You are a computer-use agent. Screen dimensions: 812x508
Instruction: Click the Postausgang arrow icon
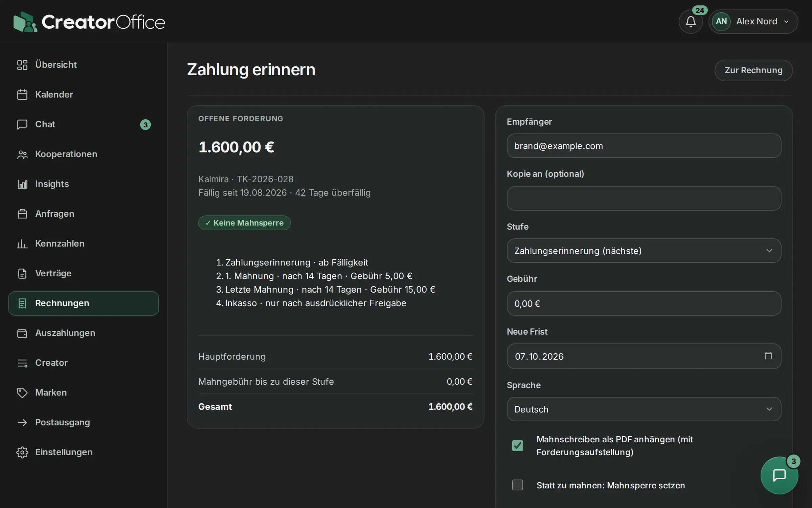click(x=22, y=422)
